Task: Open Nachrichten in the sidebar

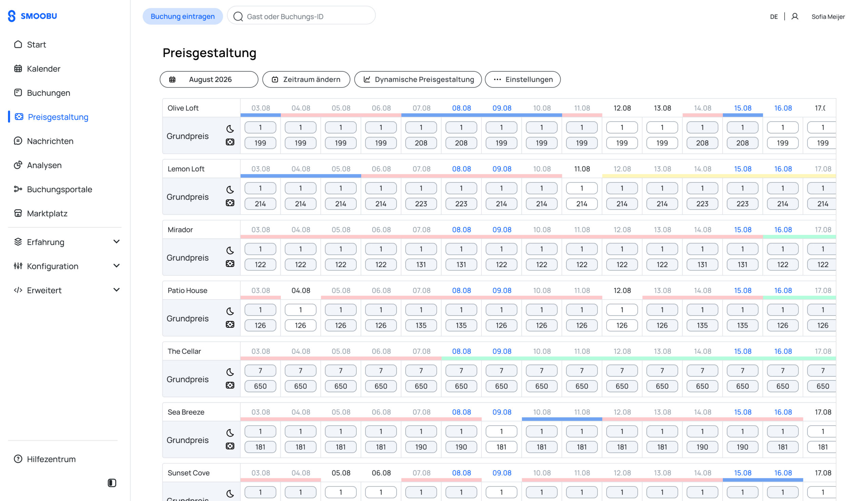Action: 50,141
